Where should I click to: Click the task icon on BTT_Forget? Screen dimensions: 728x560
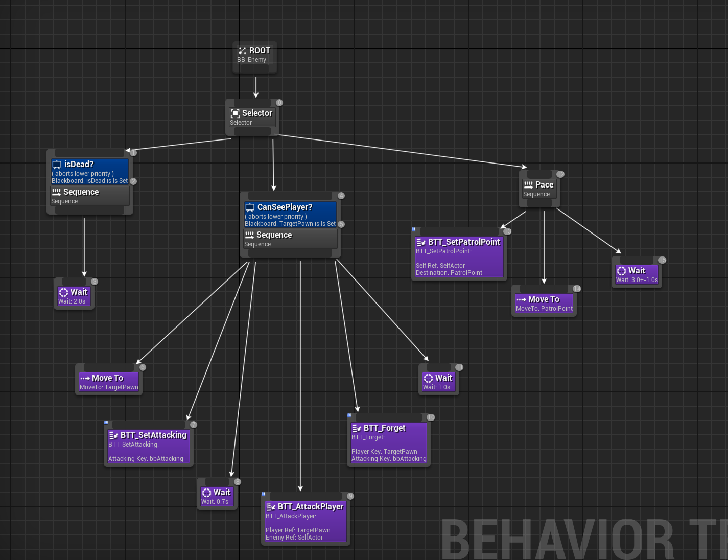(x=357, y=428)
